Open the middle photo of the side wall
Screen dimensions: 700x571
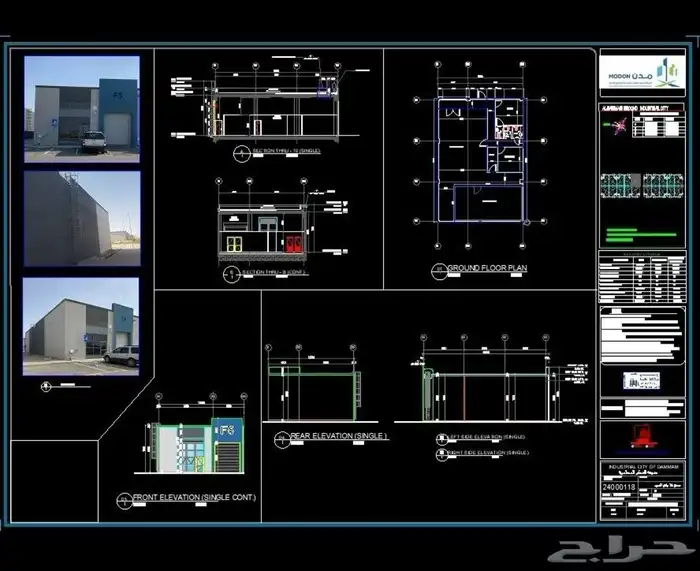pyautogui.click(x=82, y=218)
